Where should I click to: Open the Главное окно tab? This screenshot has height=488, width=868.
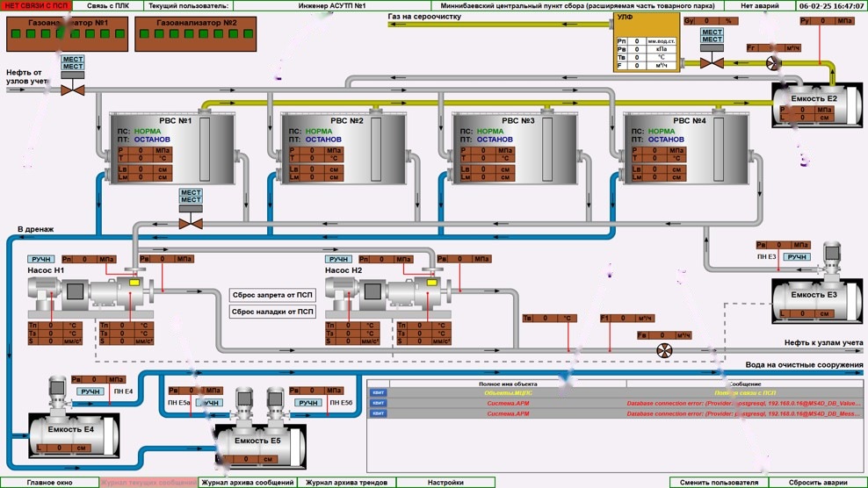tap(50, 483)
